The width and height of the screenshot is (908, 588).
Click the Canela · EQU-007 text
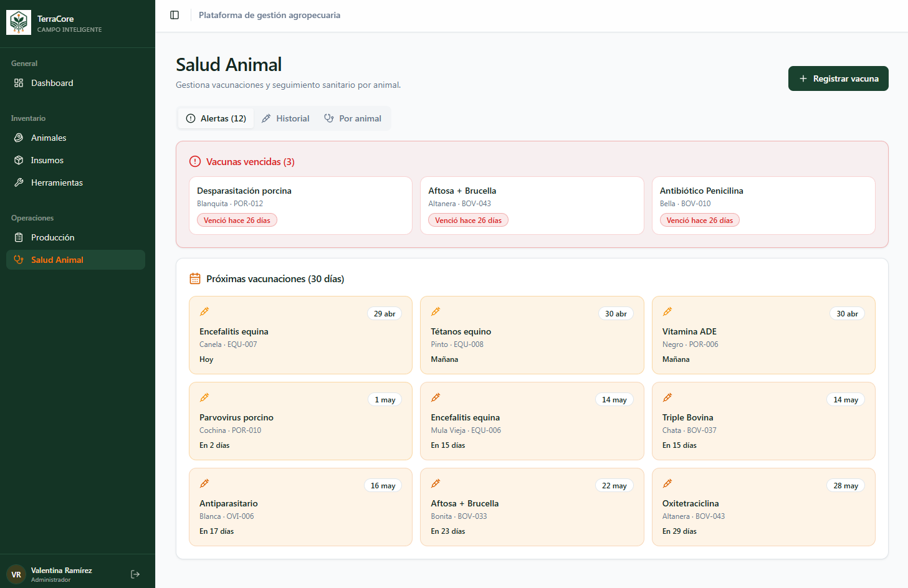(228, 344)
